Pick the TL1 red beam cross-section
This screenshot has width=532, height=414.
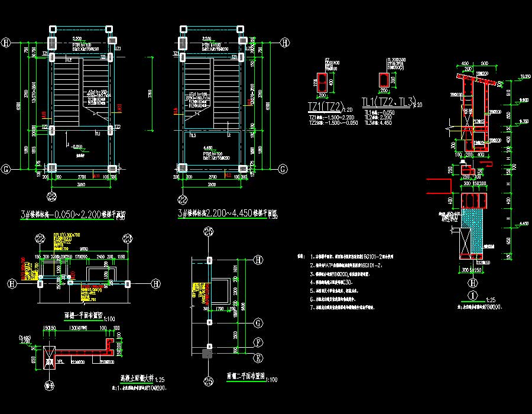(384, 80)
